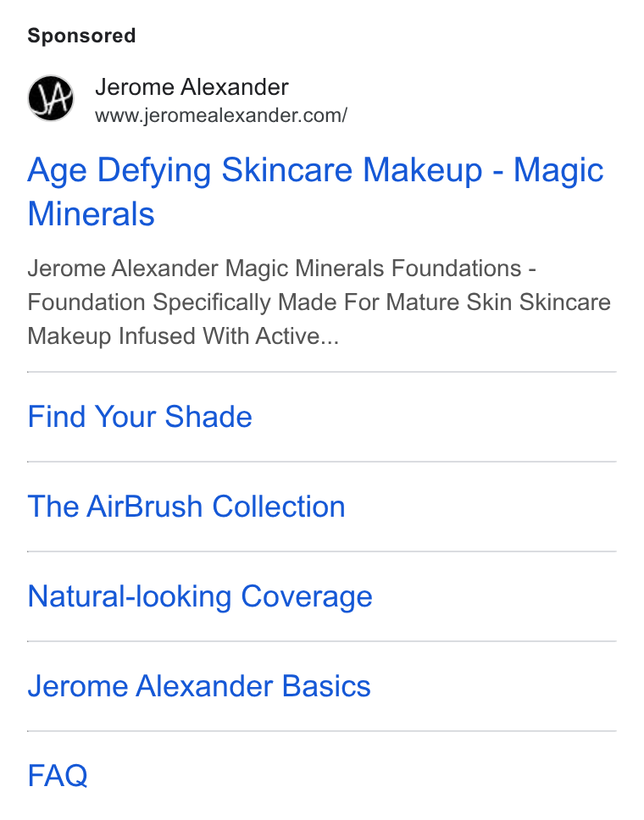
Task: Click the word Basics in the sitelink
Action: [326, 686]
